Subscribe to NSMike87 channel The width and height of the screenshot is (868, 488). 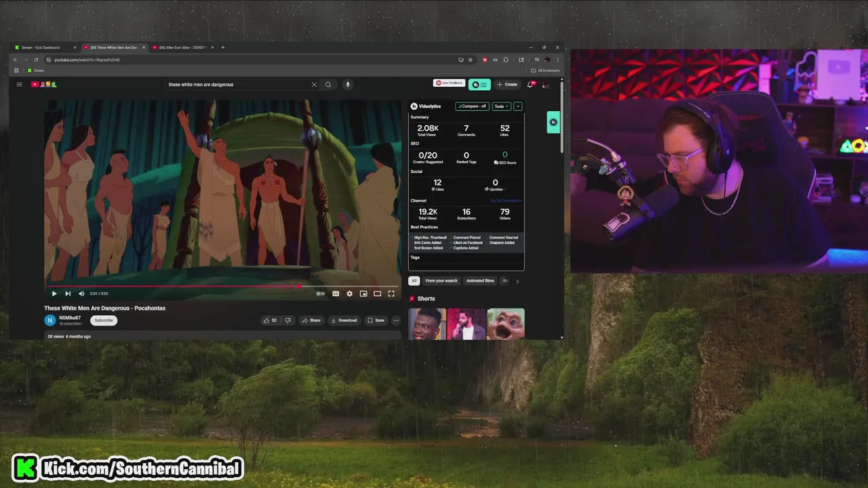pos(104,320)
